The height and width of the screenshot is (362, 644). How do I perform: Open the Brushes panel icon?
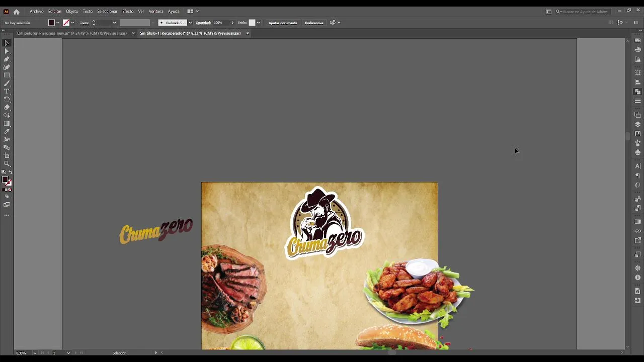(638, 143)
